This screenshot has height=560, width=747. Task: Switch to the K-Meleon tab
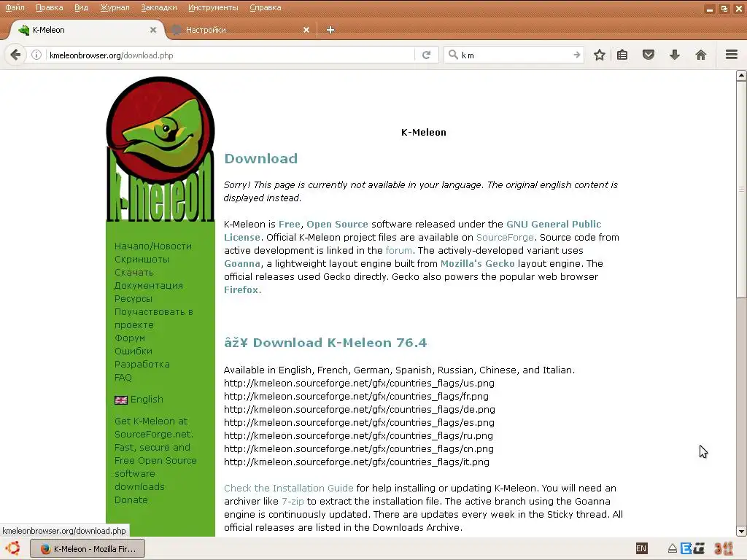tap(86, 30)
